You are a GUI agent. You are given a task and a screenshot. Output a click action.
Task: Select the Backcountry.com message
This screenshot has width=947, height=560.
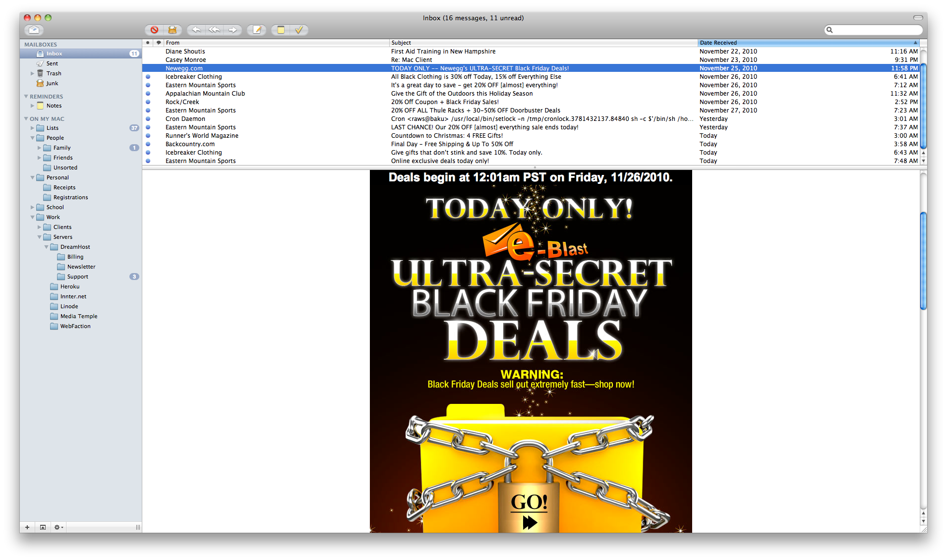click(x=531, y=144)
